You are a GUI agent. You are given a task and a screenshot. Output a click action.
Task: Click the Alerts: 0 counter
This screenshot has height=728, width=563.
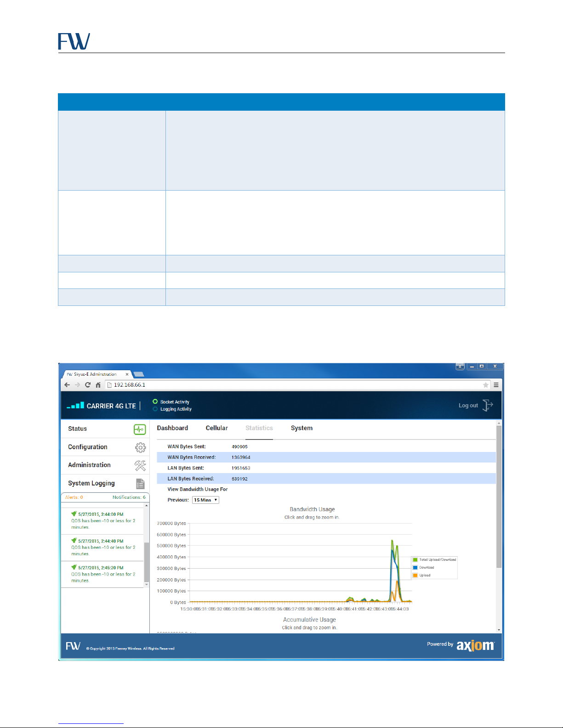[x=74, y=497]
